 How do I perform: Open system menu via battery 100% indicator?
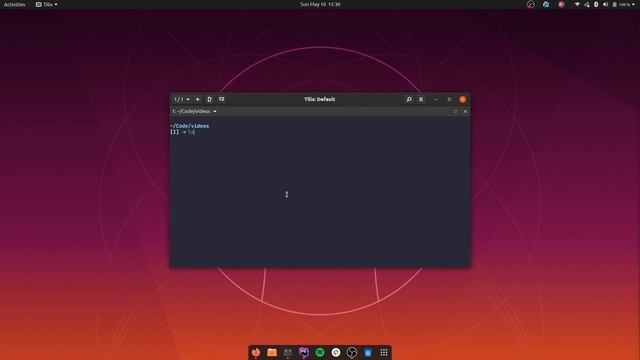pos(624,4)
